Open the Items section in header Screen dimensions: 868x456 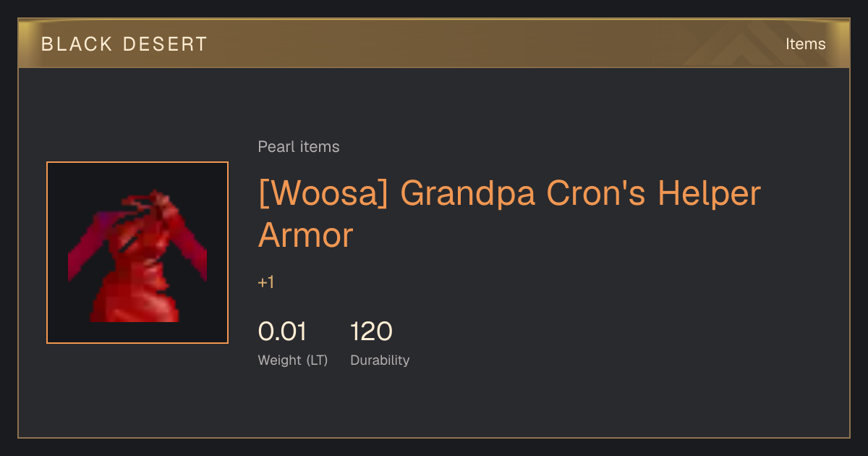click(x=805, y=44)
